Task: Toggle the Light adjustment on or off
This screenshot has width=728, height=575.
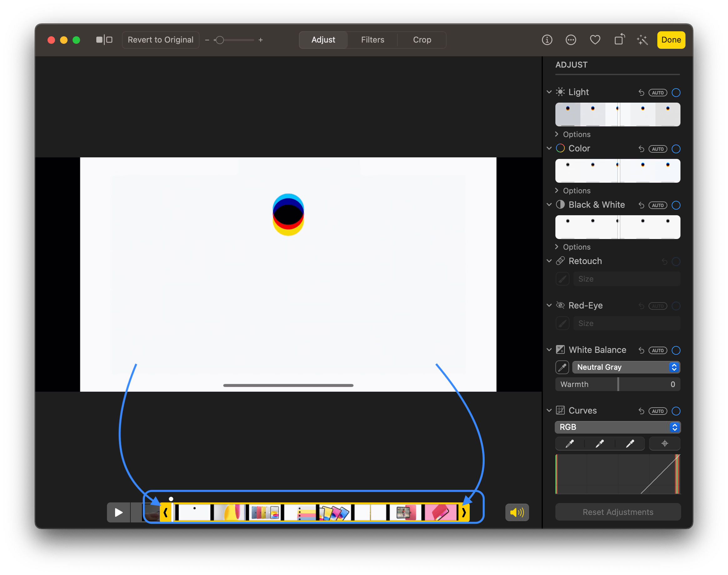Action: pos(676,92)
